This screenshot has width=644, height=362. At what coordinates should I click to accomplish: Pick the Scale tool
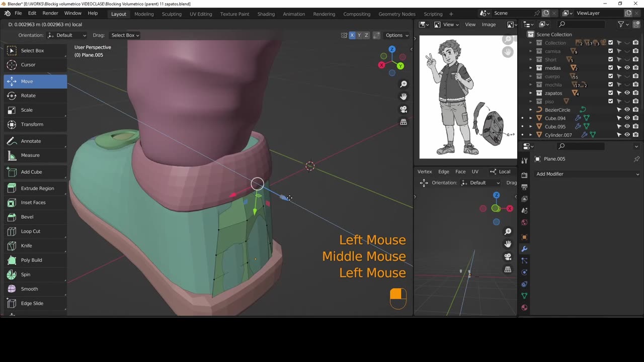tap(35, 110)
